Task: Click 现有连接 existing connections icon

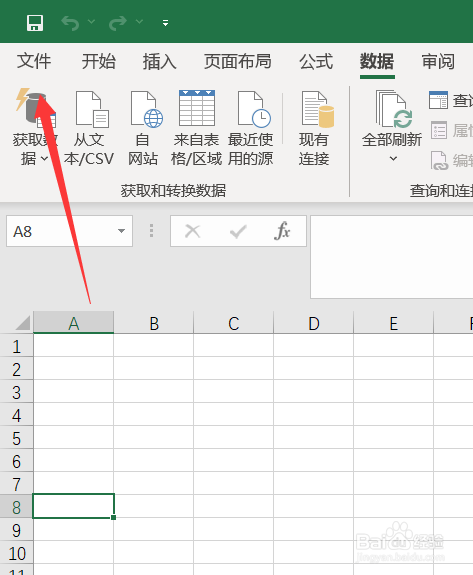Action: pyautogui.click(x=318, y=109)
